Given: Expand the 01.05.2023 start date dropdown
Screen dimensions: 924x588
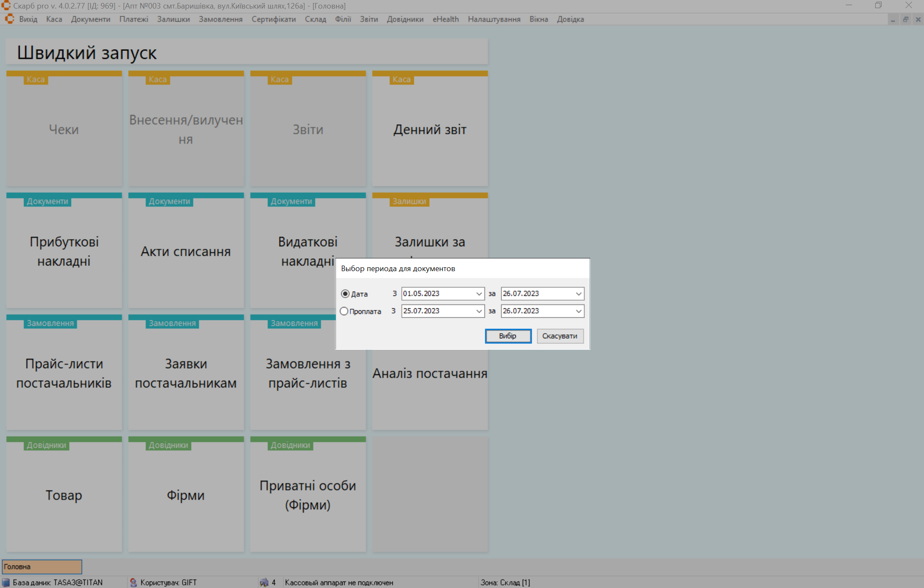Looking at the screenshot, I should 479,294.
